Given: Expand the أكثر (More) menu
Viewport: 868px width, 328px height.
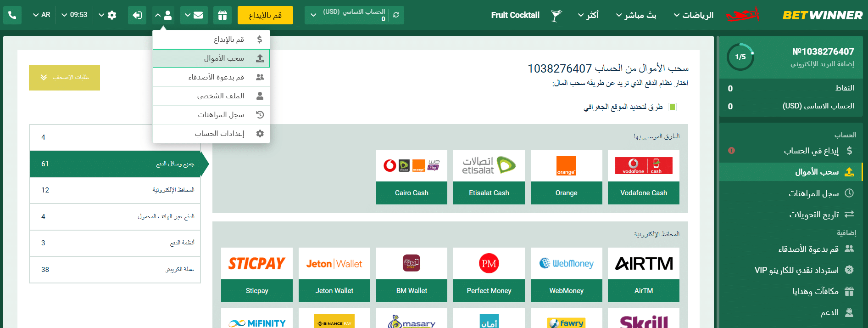Looking at the screenshot, I should point(588,15).
